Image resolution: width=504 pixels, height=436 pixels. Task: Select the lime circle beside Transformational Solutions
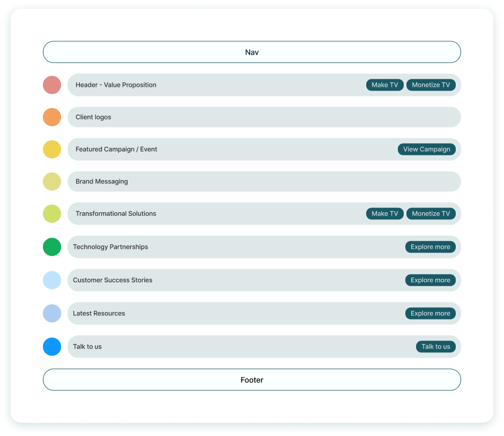click(x=52, y=213)
